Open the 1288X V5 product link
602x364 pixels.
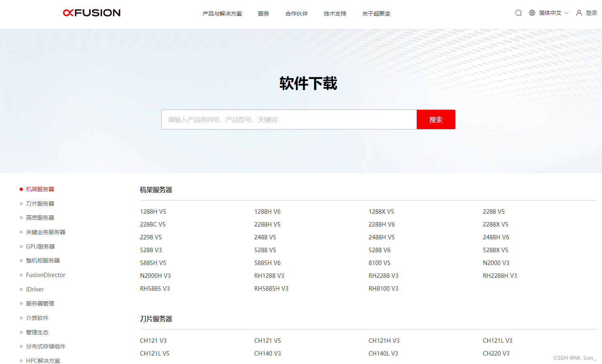381,212
